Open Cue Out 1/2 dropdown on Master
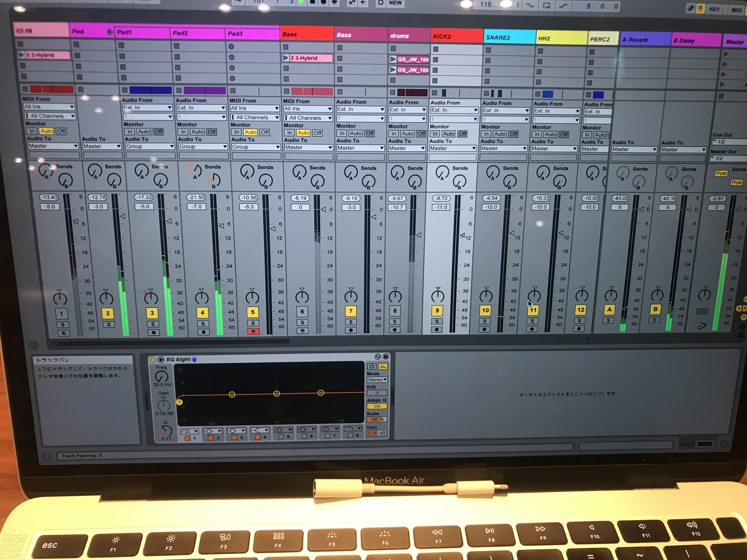 (x=729, y=142)
